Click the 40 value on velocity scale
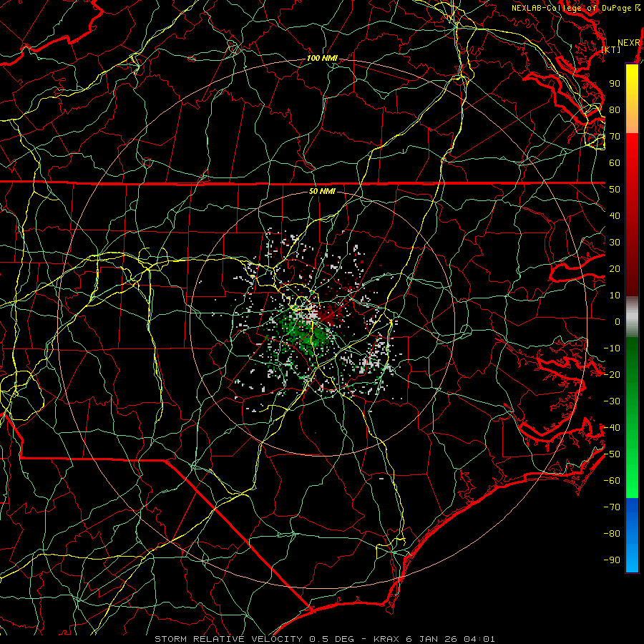 (x=615, y=215)
